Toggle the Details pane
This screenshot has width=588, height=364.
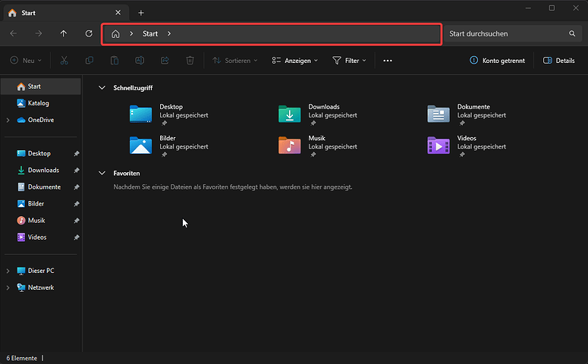point(558,61)
